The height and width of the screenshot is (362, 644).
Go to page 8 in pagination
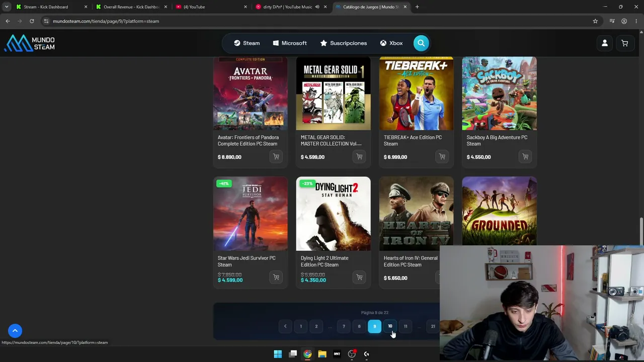point(359,326)
